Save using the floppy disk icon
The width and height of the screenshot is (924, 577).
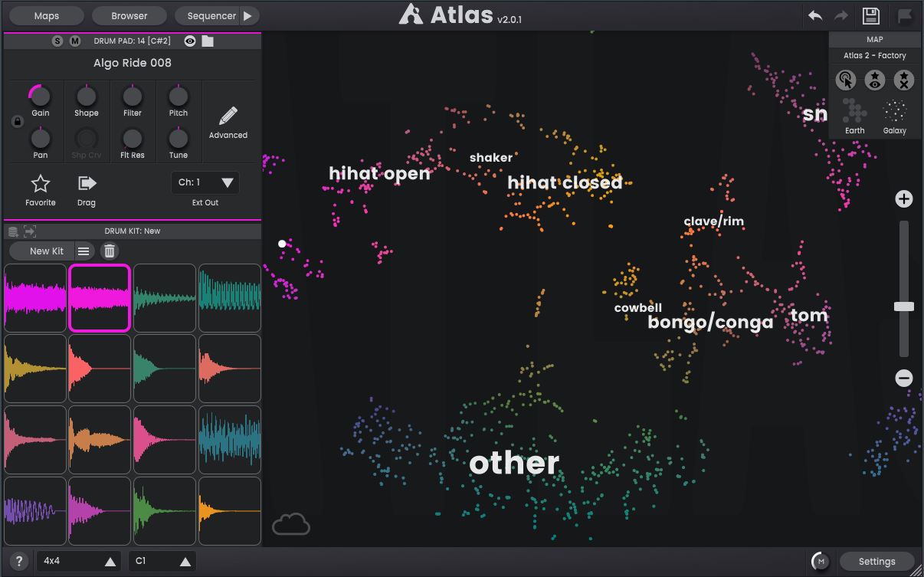point(871,15)
